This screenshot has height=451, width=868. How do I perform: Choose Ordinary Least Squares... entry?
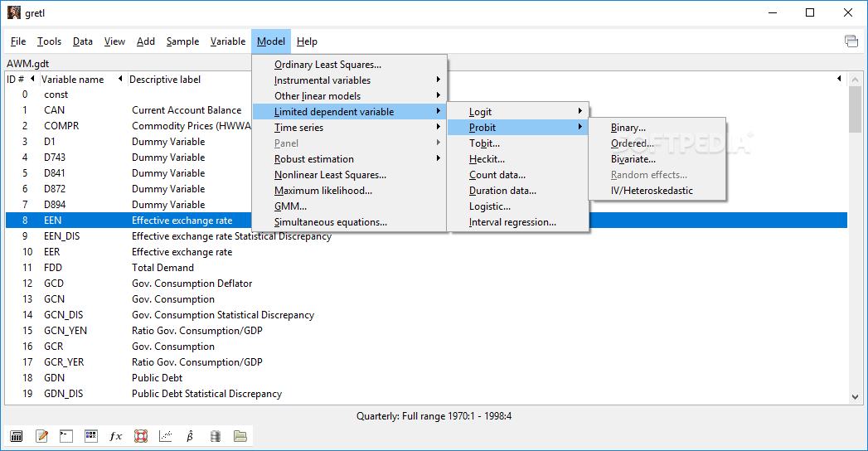349,64
